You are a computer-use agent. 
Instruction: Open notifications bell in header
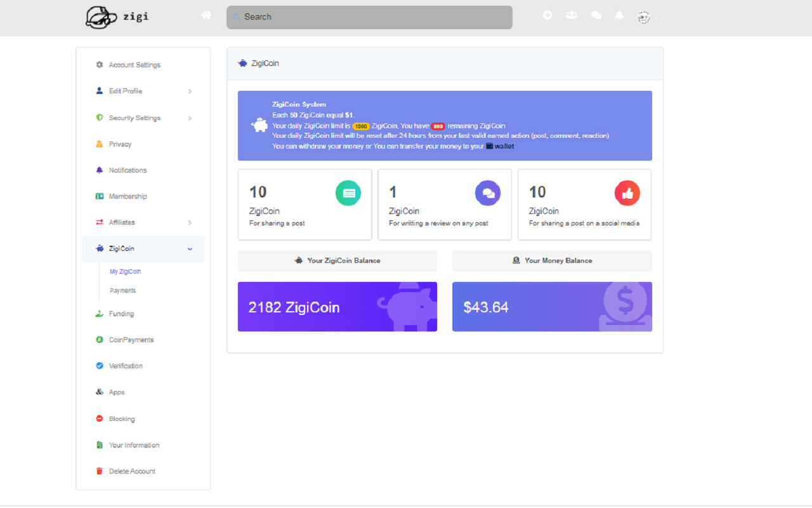620,15
